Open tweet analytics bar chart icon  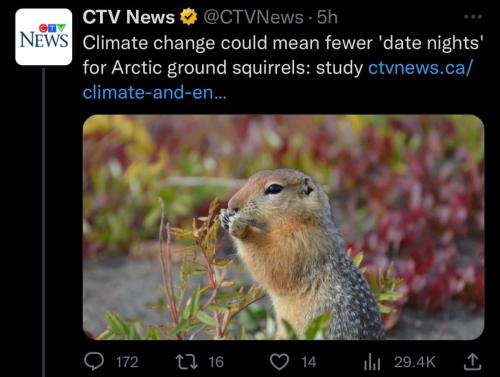tap(372, 362)
